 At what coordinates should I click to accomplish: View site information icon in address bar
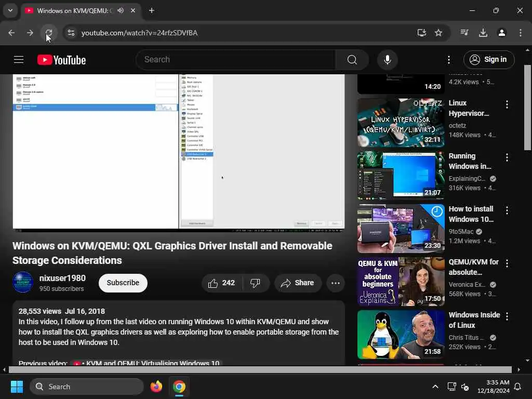click(x=71, y=33)
